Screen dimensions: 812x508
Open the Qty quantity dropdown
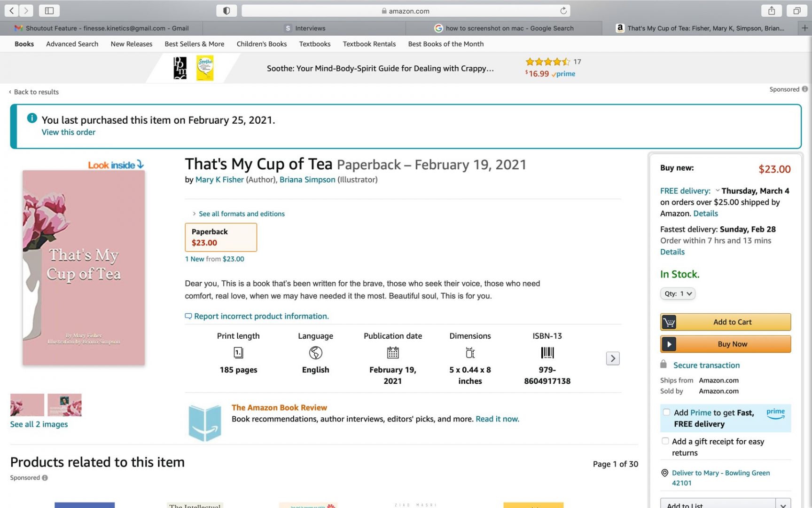click(x=678, y=294)
